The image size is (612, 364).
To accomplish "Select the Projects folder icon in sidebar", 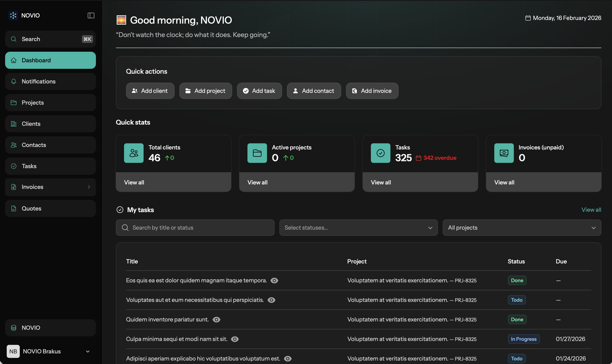I will (13, 103).
